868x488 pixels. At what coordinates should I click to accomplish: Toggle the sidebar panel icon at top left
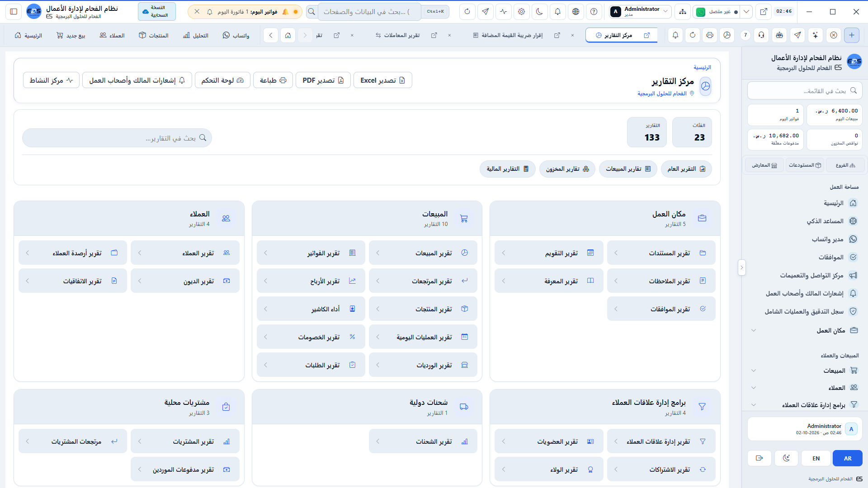(14, 12)
